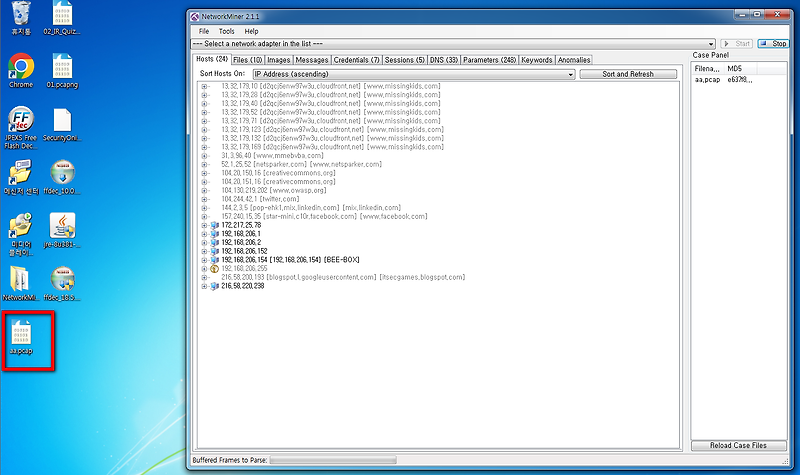800x475 pixels.
Task: Expand the 216.58.200.193 blogspot host node
Action: tap(204, 277)
